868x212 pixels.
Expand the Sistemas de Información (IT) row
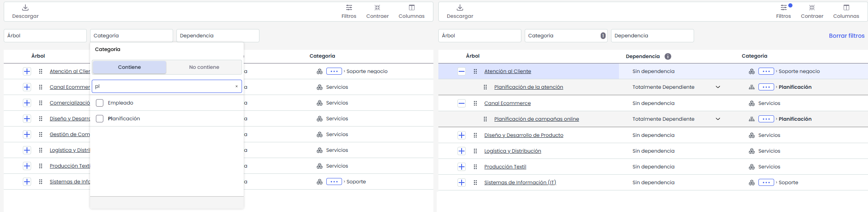pos(462,183)
